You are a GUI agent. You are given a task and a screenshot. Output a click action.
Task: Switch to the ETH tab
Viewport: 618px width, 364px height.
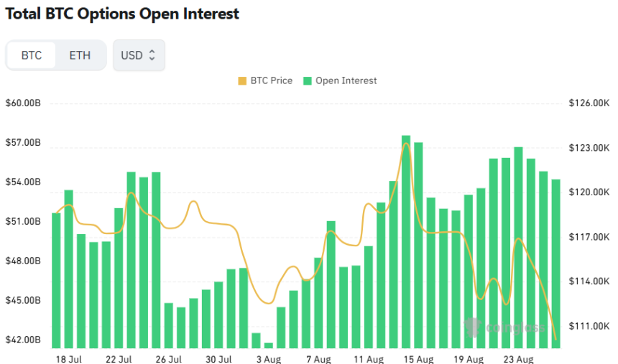click(80, 55)
